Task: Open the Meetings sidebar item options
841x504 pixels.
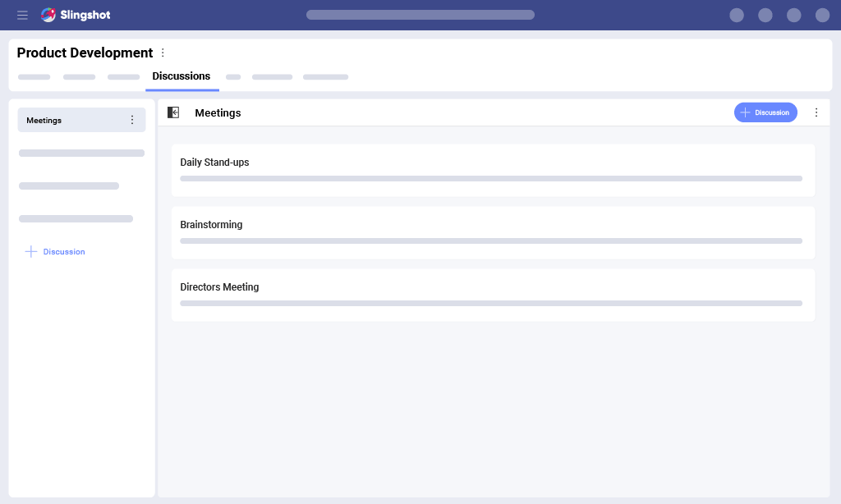Action: coord(132,120)
